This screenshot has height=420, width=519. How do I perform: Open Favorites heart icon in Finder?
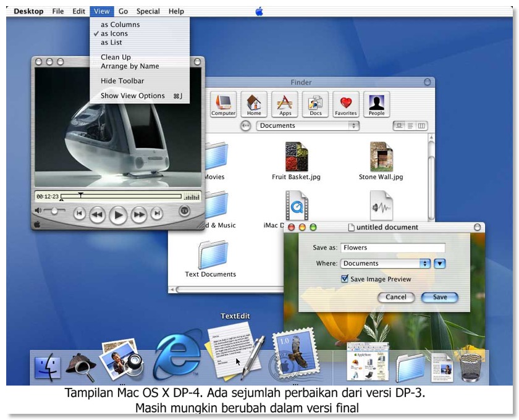(x=346, y=104)
